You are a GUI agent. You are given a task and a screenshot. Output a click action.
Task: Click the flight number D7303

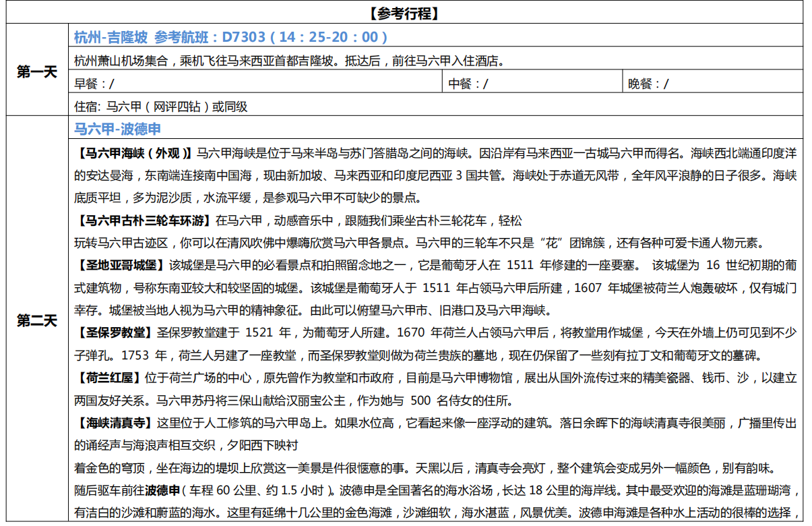click(x=243, y=36)
